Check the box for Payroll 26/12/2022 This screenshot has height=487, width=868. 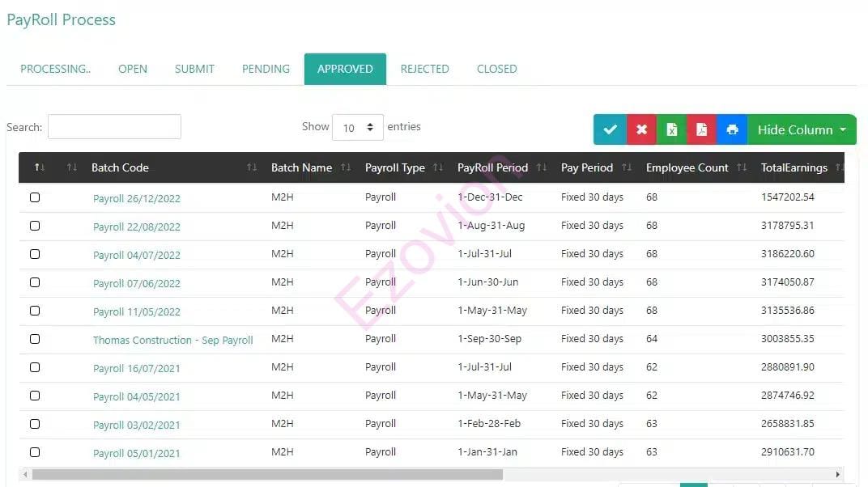click(35, 197)
